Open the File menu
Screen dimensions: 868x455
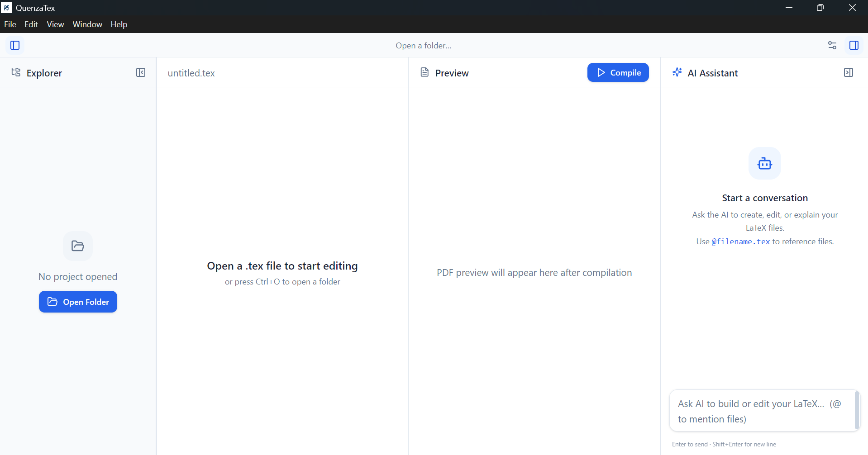pos(10,24)
